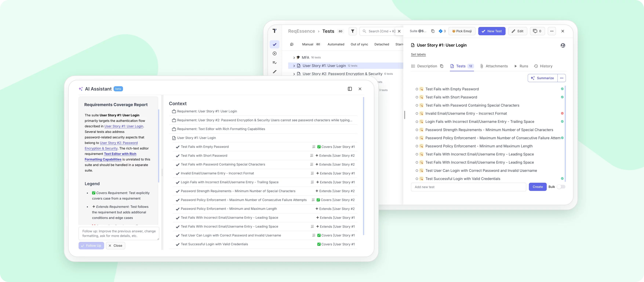Click the briefcase icon for Requirement: Text Editor
Screen dimensions: 644x282
(174, 129)
